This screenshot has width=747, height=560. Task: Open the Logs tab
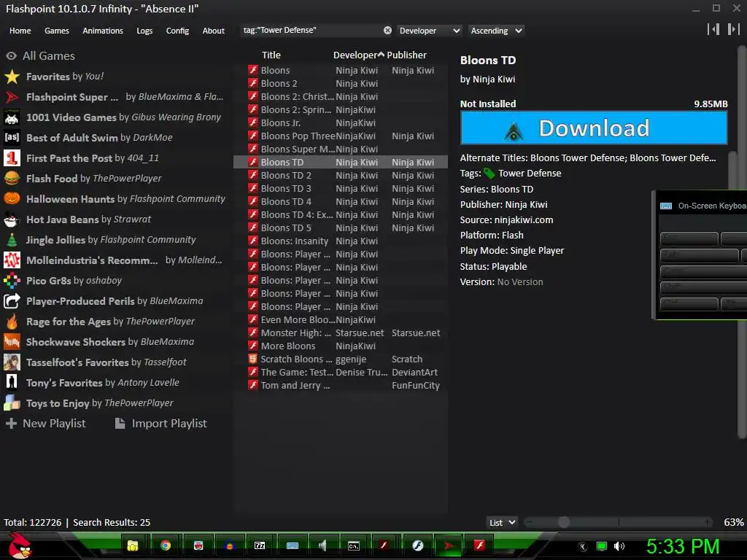click(x=144, y=31)
